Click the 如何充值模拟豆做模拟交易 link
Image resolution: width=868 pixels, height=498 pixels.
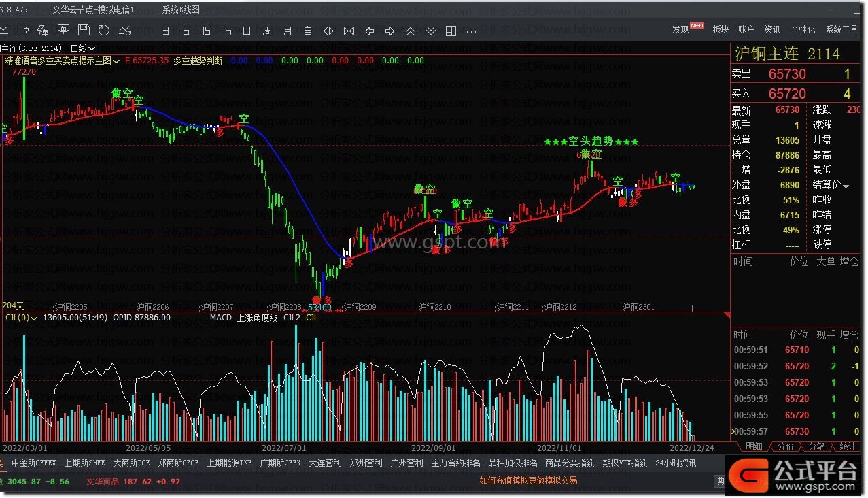(528, 481)
